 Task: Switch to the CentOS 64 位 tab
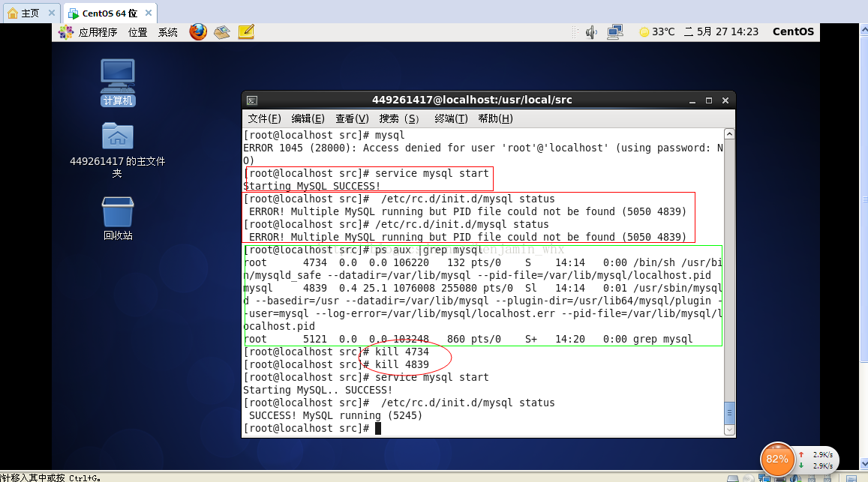pyautogui.click(x=110, y=13)
